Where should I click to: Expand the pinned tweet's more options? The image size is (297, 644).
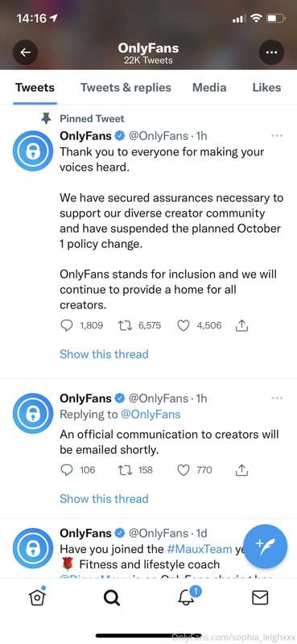point(278,135)
